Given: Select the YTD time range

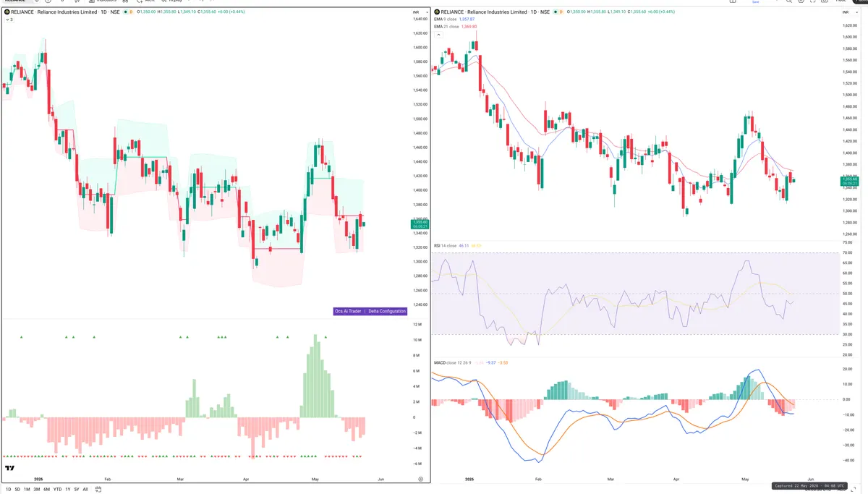Looking at the screenshot, I should 57,490.
